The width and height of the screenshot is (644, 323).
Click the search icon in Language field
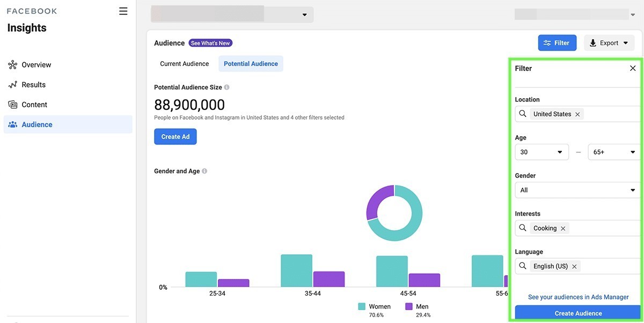coord(522,266)
